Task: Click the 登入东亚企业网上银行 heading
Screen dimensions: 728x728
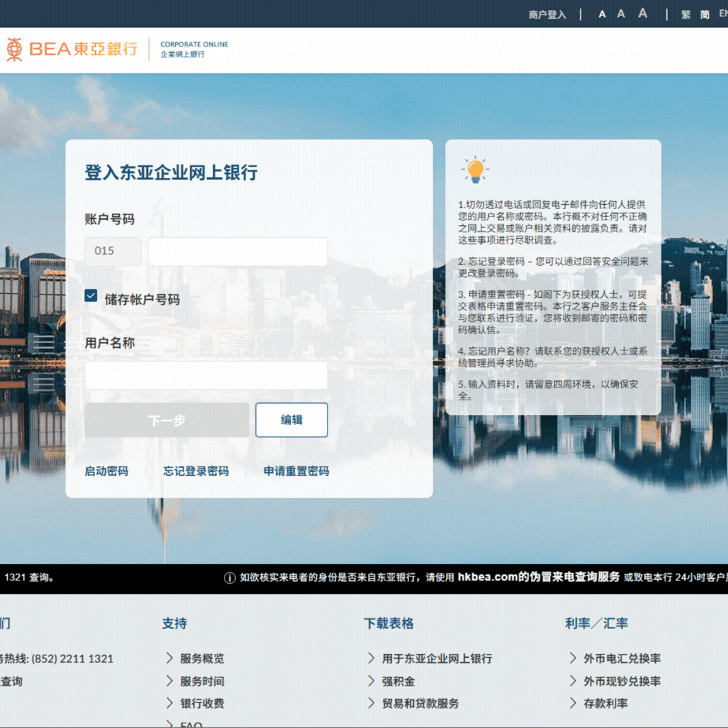Action: (171, 173)
